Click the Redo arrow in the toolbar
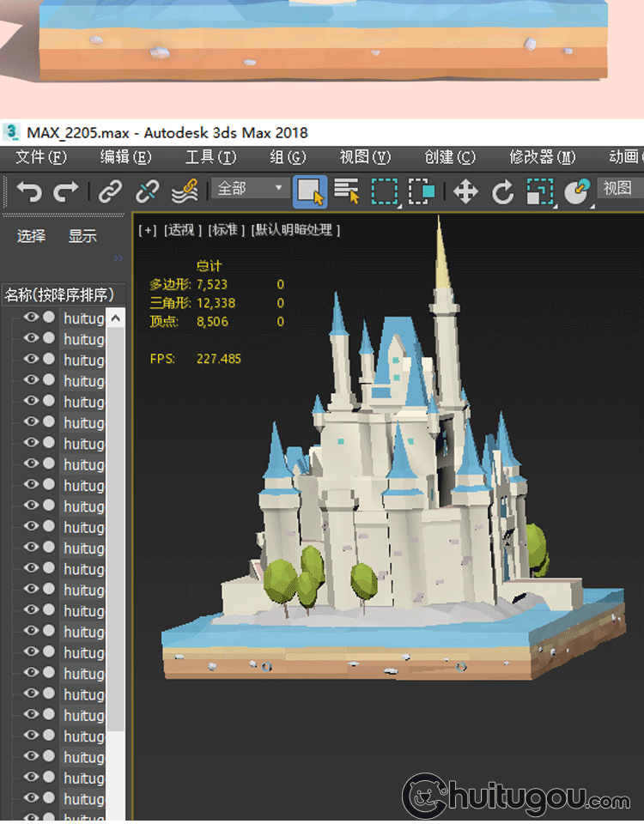The width and height of the screenshot is (644, 824). [x=66, y=191]
